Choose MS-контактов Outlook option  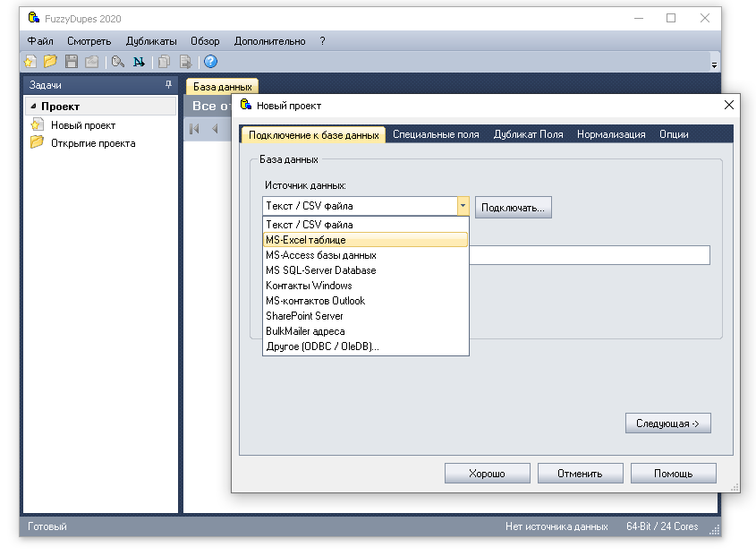pyautogui.click(x=365, y=301)
